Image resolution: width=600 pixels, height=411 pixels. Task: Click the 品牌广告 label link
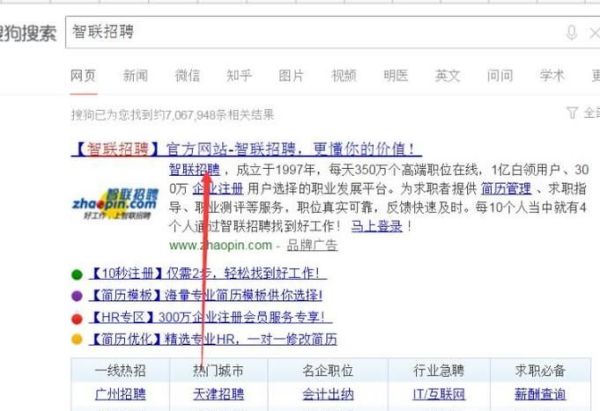tap(312, 245)
